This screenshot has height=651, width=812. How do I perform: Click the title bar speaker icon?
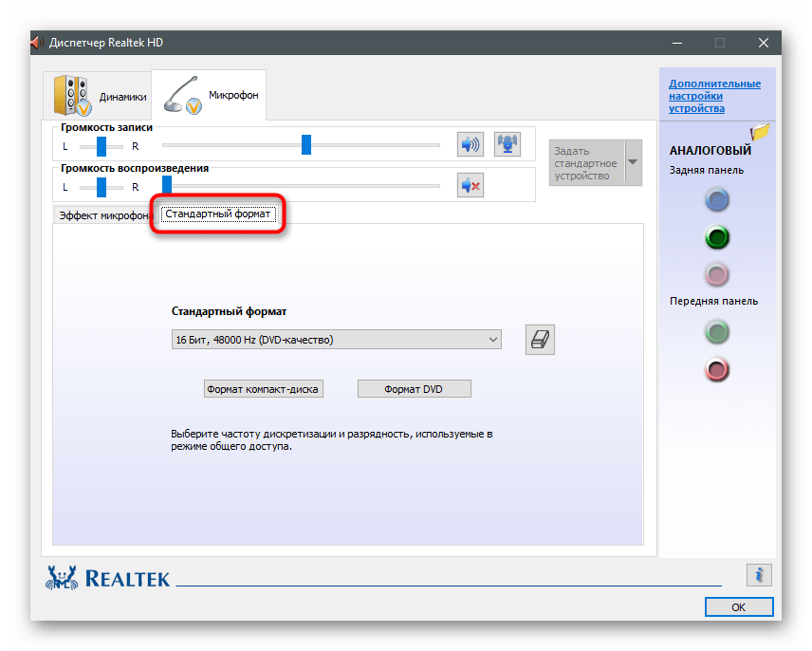coord(36,43)
